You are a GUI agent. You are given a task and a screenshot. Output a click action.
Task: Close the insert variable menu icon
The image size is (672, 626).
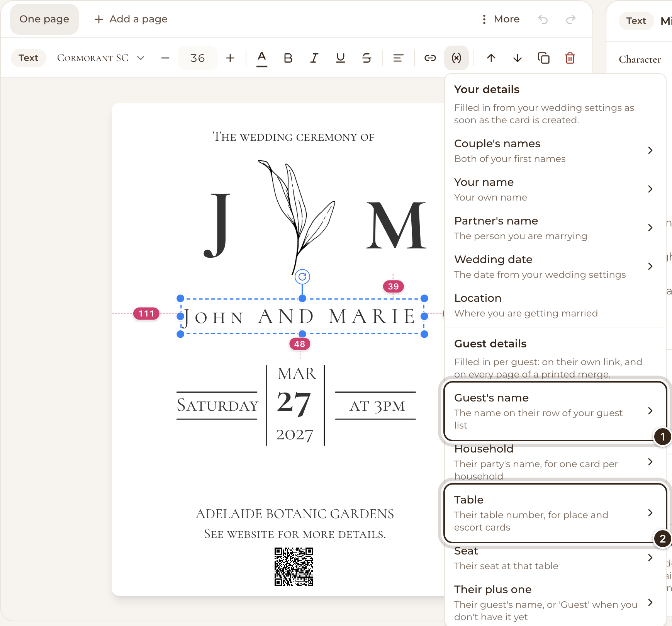(456, 58)
